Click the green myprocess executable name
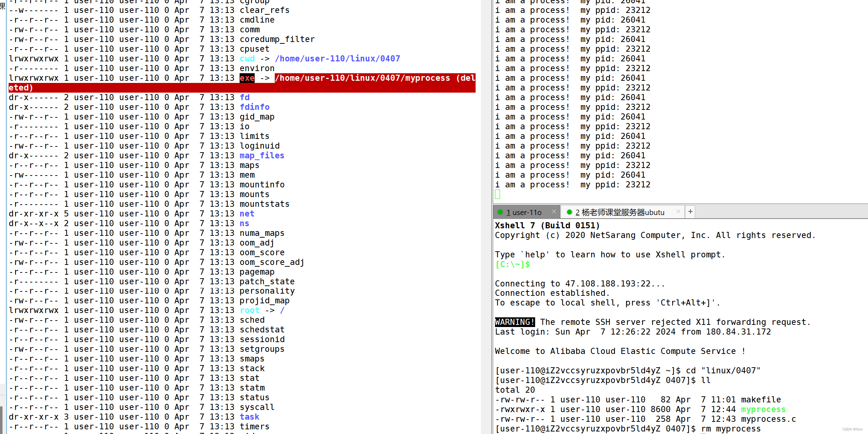Screen dimensions: 868x434 coord(763,409)
